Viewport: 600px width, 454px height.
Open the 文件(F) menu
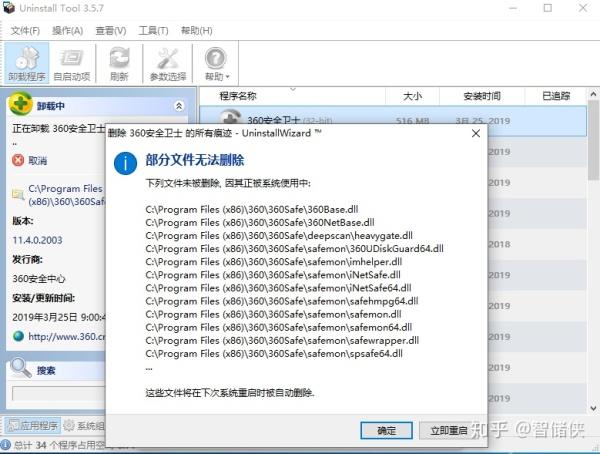point(25,31)
